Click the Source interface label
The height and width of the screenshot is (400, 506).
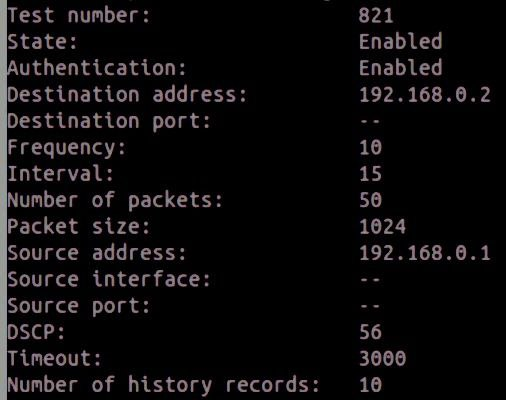[x=109, y=279]
